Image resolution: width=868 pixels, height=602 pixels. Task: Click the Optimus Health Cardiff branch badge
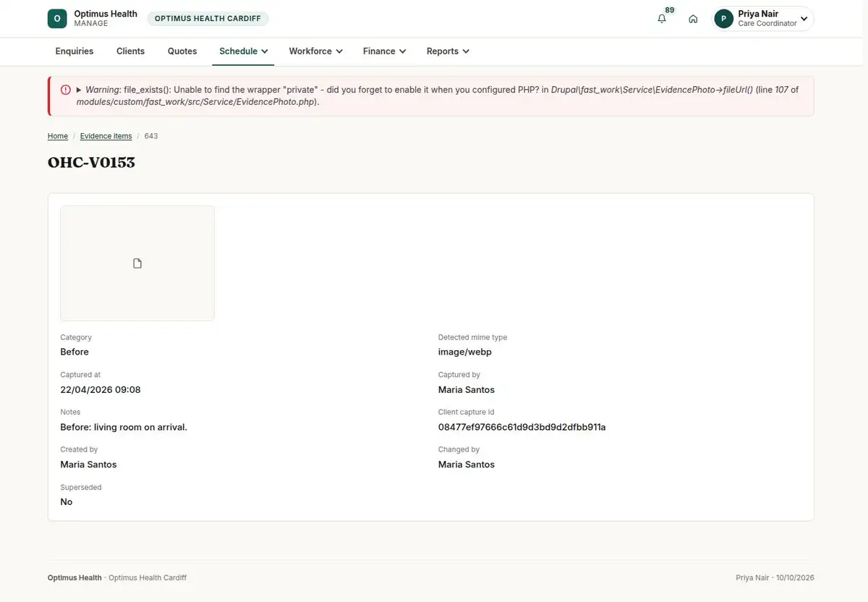point(208,19)
